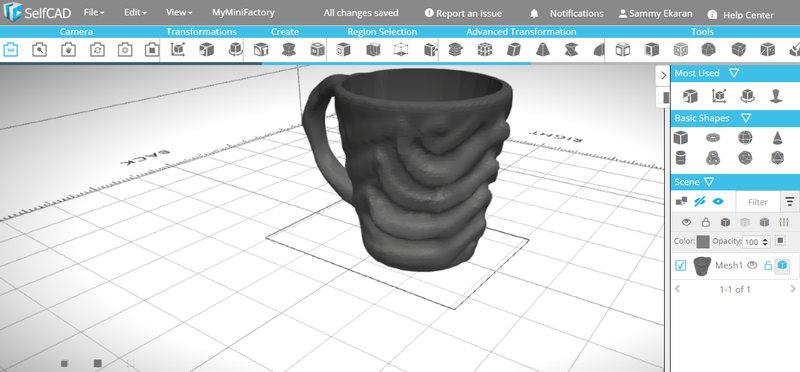This screenshot has height=372, width=800.
Task: Open the Camera toolbar tab
Action: tap(76, 32)
